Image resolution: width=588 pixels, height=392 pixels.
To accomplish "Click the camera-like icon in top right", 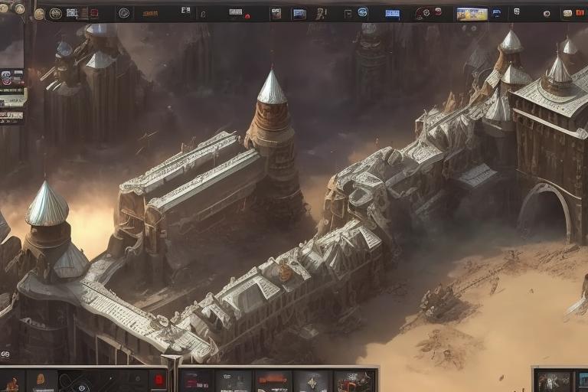I will tap(547, 14).
